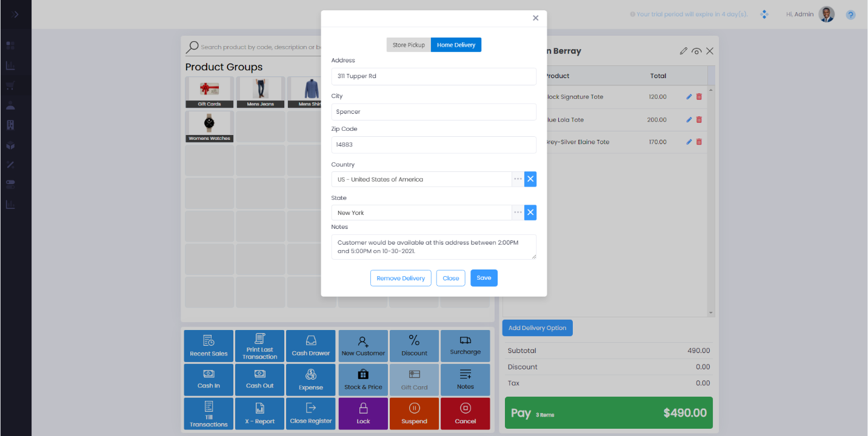Click the Add Delivery Option button

pyautogui.click(x=537, y=328)
